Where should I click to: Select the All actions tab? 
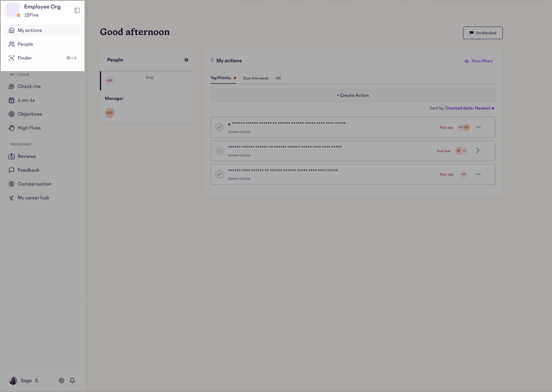(278, 78)
